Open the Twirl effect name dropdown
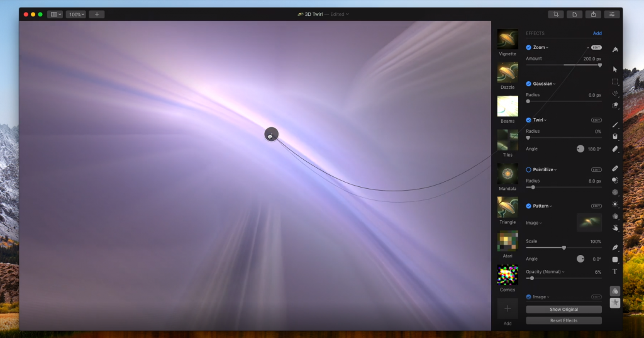Image resolution: width=644 pixels, height=338 pixels. 540,120
